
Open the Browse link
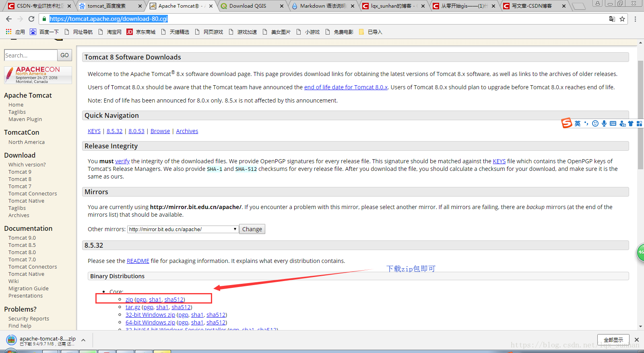[x=160, y=131]
